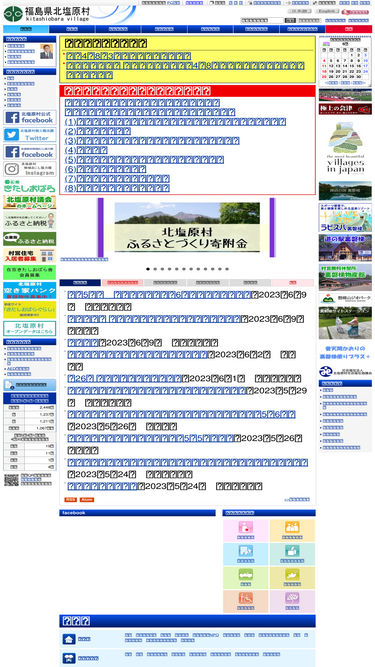Screen dimensions: 375x667
Task: Open the Kitashiobara Village official Facebook banner
Action: click(x=30, y=117)
